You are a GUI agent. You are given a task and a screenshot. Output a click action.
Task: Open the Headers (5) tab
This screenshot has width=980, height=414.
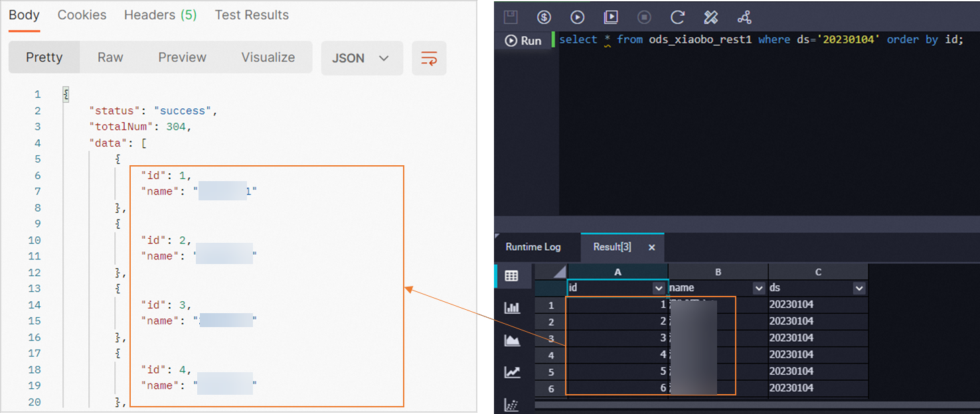(160, 15)
